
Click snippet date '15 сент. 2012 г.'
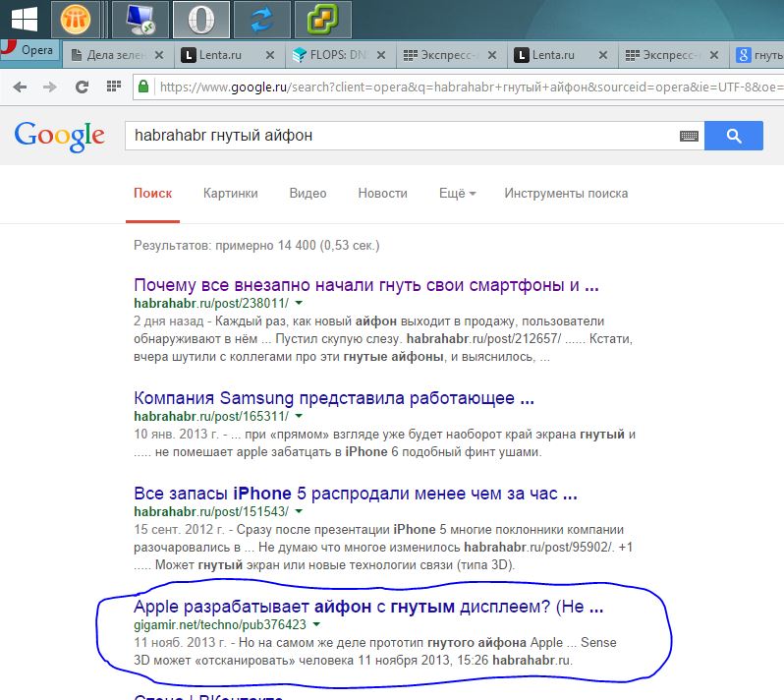coord(179,529)
